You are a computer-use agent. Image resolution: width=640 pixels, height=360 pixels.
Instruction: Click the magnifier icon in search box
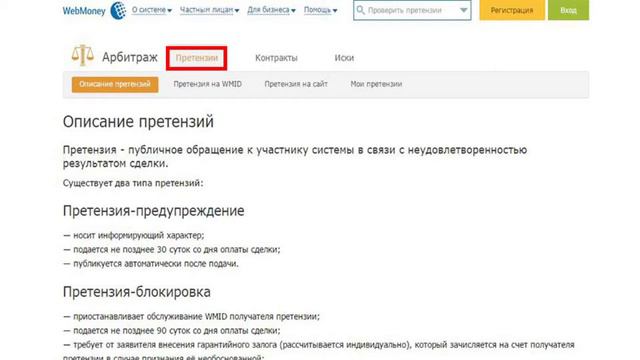(360, 10)
